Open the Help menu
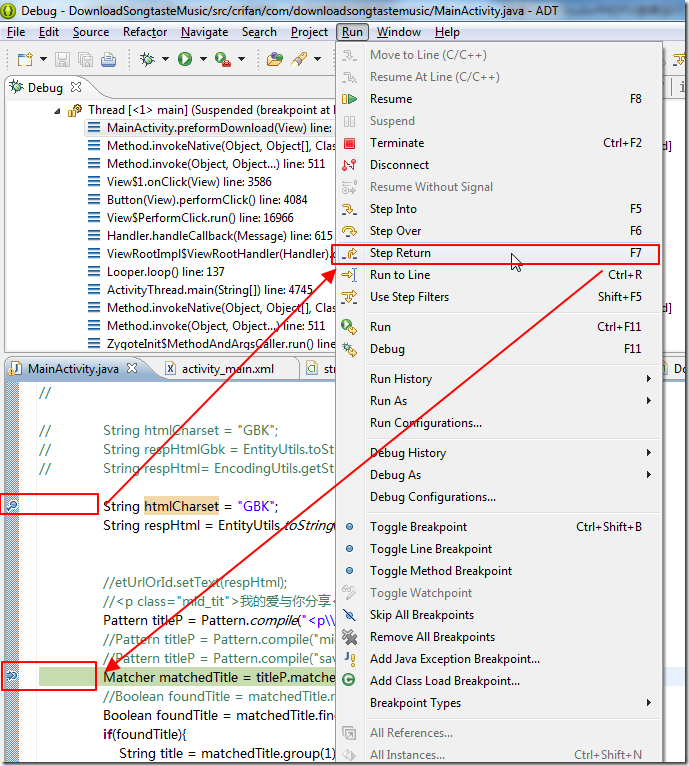Image resolution: width=689 pixels, height=766 pixels. click(x=447, y=32)
